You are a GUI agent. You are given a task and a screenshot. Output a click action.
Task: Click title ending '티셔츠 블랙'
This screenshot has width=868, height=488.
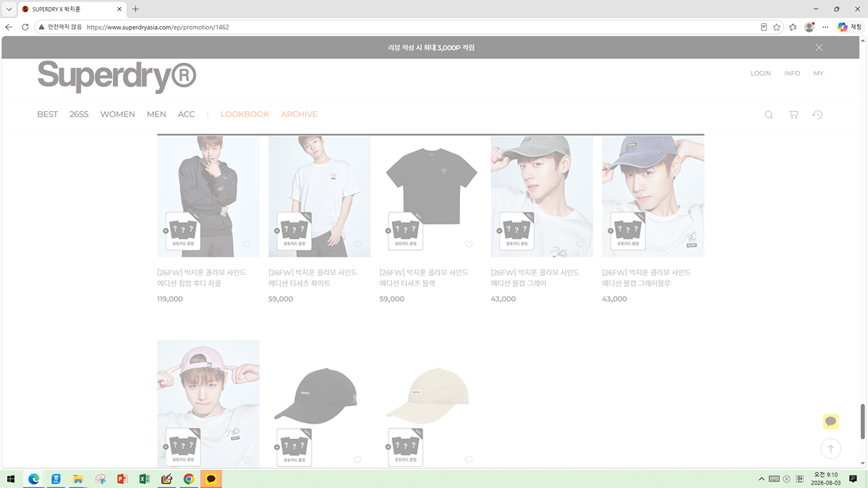point(425,278)
